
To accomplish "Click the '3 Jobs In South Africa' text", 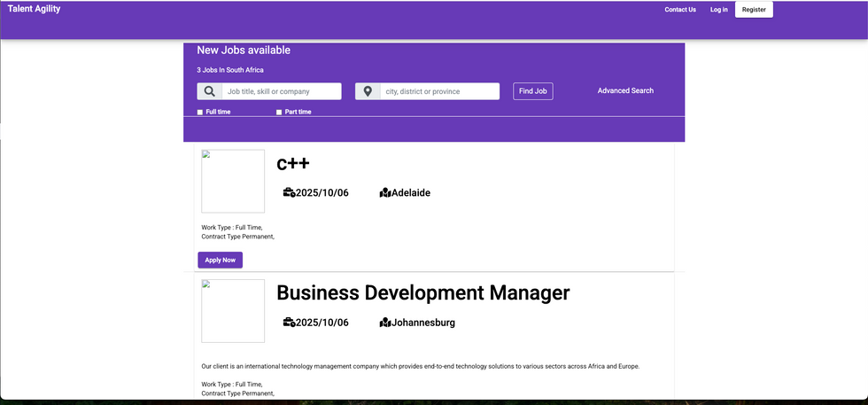I will (230, 70).
